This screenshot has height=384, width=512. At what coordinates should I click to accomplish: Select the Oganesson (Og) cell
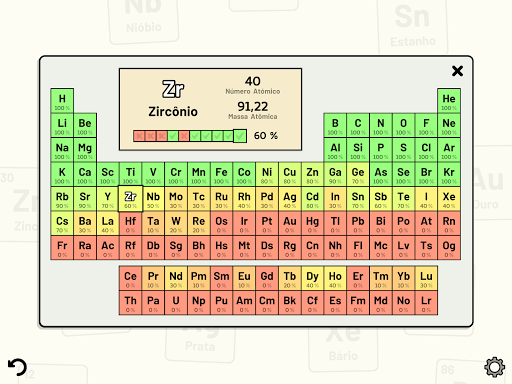click(x=449, y=248)
